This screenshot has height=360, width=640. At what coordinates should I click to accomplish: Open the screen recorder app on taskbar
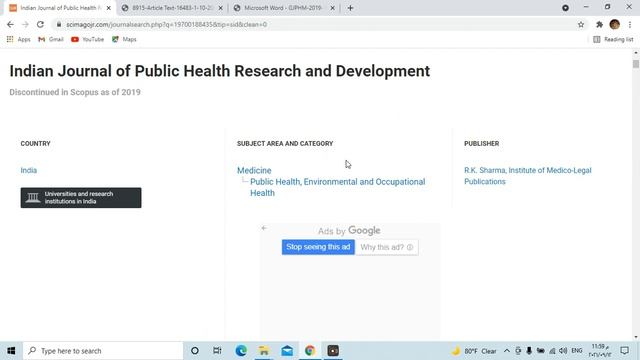[x=333, y=351]
